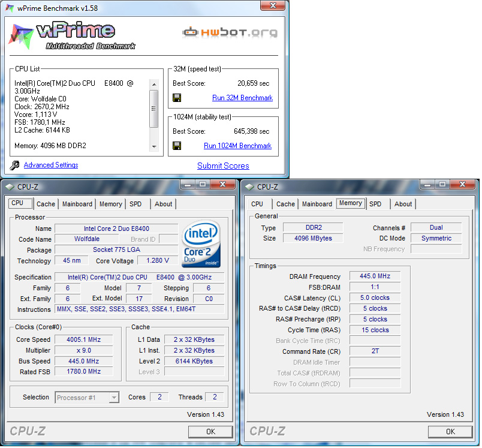The width and height of the screenshot is (482, 448).
Task: Switch to Mainboard tab in left CPU-Z
Action: (77, 204)
